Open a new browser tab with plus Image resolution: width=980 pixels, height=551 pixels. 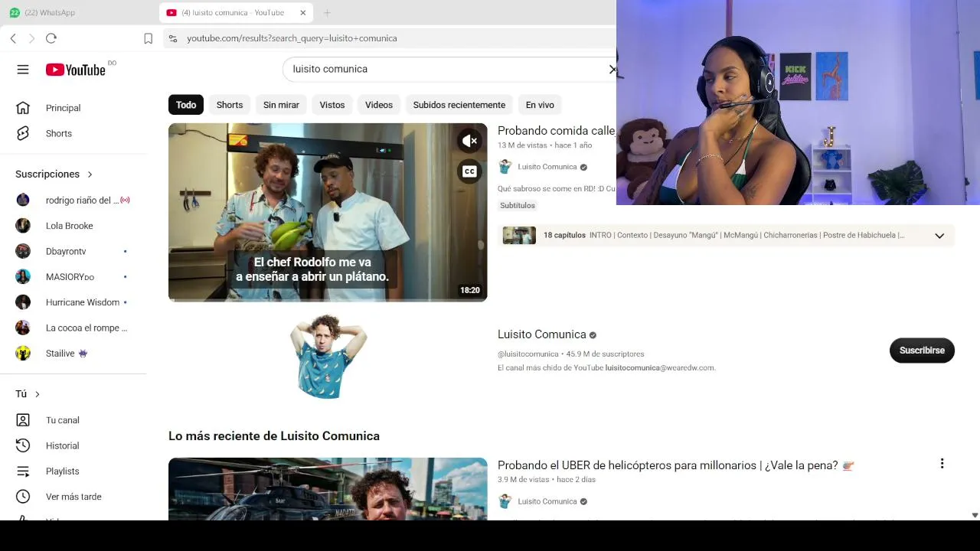327,12
